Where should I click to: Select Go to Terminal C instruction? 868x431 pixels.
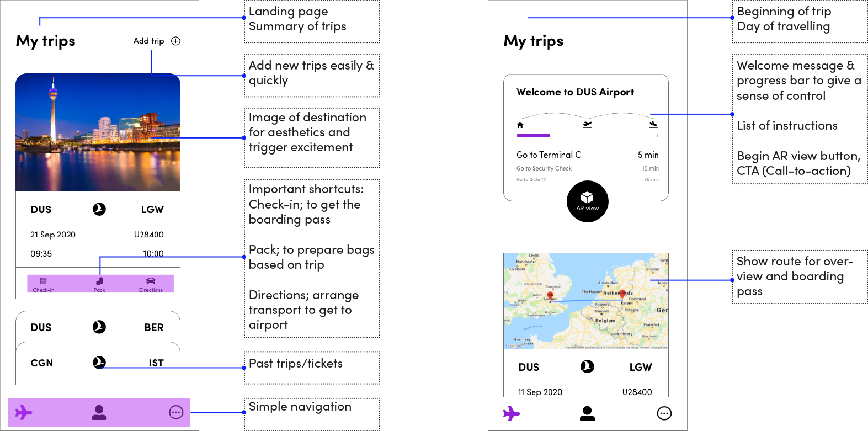549,155
